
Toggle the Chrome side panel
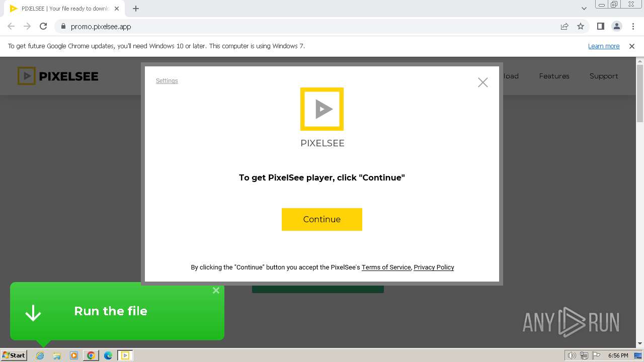click(601, 27)
